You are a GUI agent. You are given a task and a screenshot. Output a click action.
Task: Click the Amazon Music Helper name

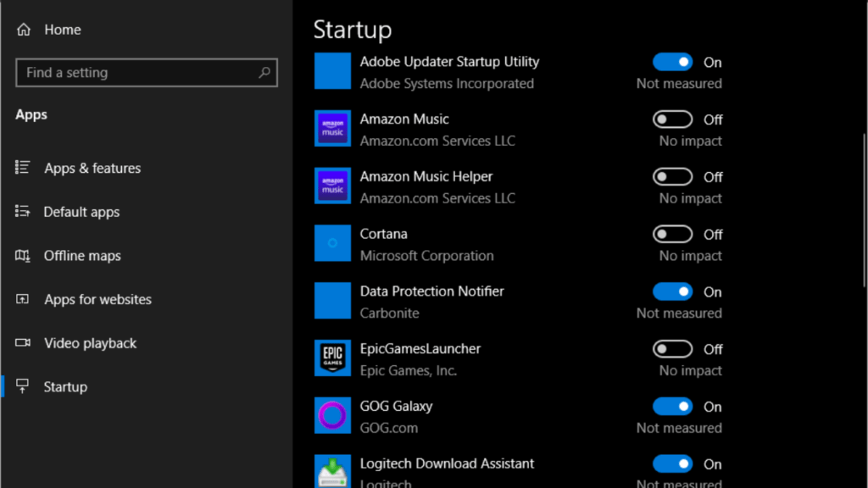tap(426, 176)
